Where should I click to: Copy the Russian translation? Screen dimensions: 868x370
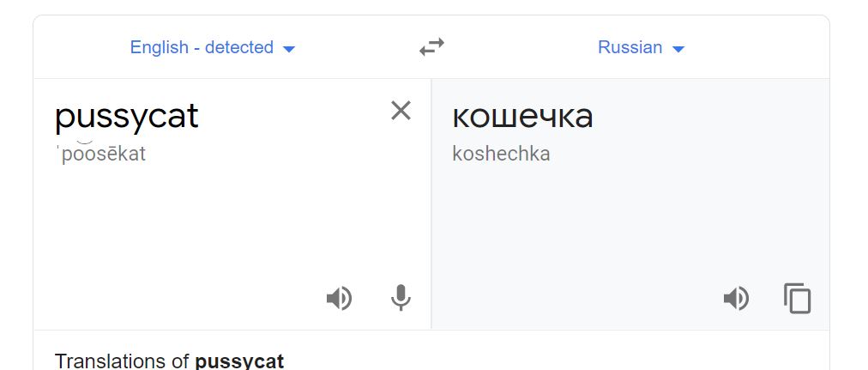coord(797,298)
